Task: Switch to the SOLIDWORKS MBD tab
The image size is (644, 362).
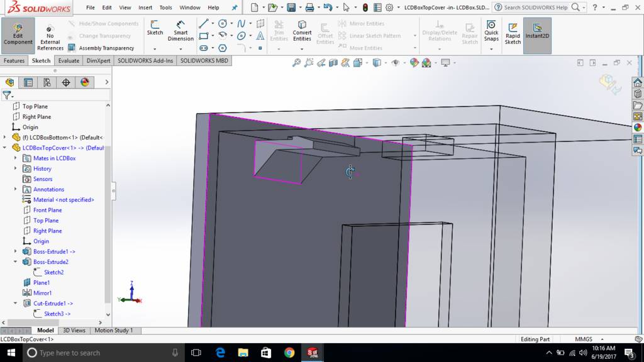Action: click(204, 61)
